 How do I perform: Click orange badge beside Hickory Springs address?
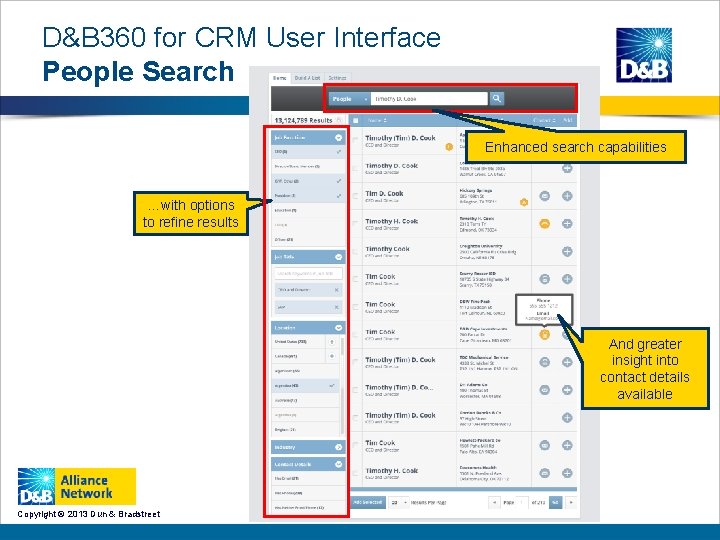(x=523, y=202)
